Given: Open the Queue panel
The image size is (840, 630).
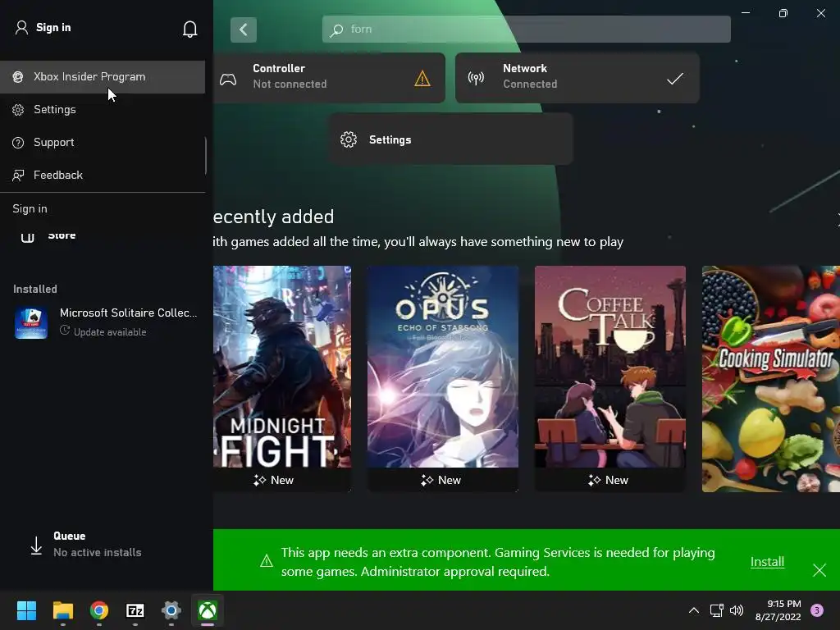Looking at the screenshot, I should (x=85, y=545).
